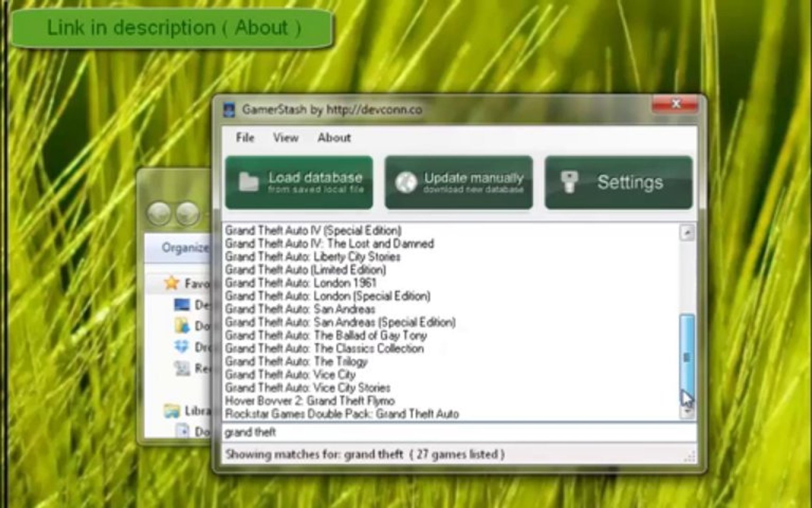Click the GamerStash title bar app icon
812x508 pixels.
(x=229, y=110)
